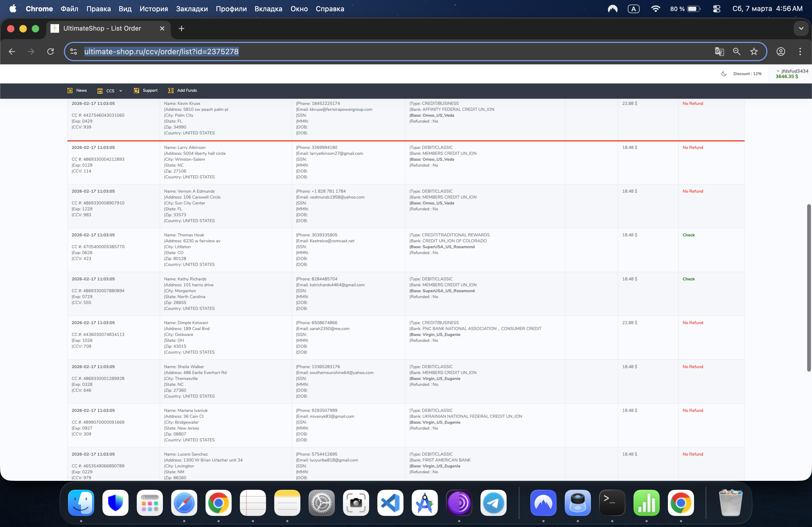Open the Профили menu
The width and height of the screenshot is (812, 527).
point(231,9)
